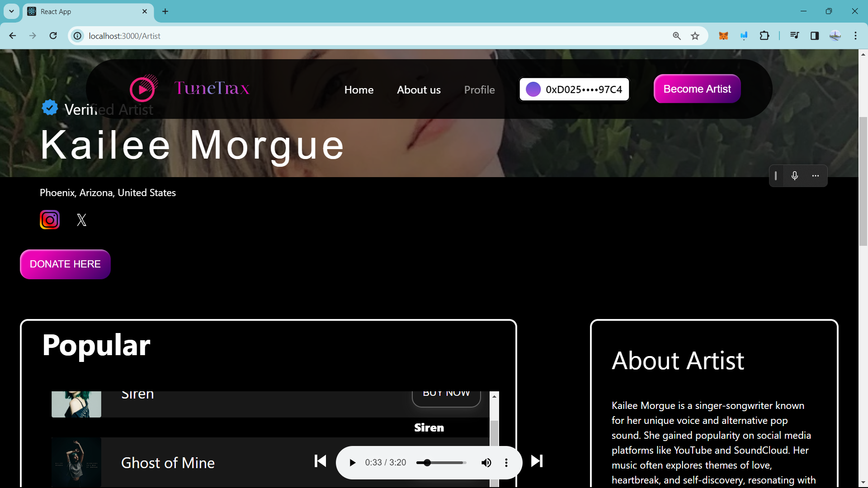The image size is (868, 488).
Task: Click the microphone icon in the floating toolbar
Action: pyautogui.click(x=795, y=176)
